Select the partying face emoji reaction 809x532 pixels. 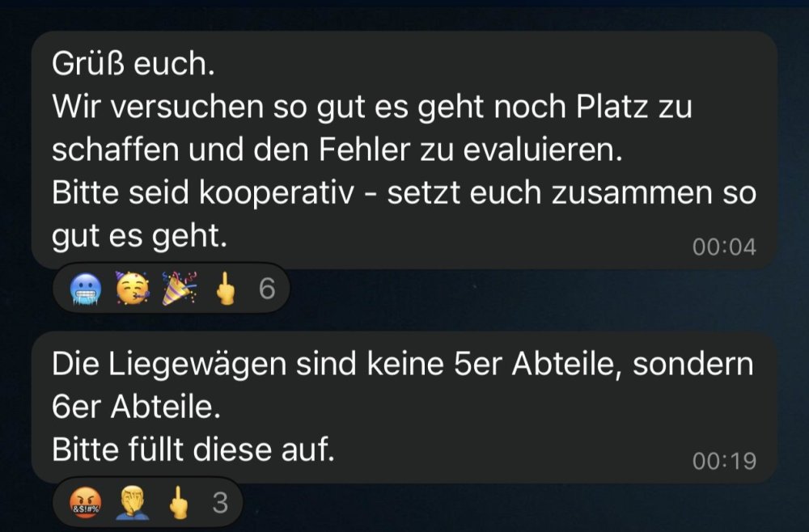coord(133,288)
